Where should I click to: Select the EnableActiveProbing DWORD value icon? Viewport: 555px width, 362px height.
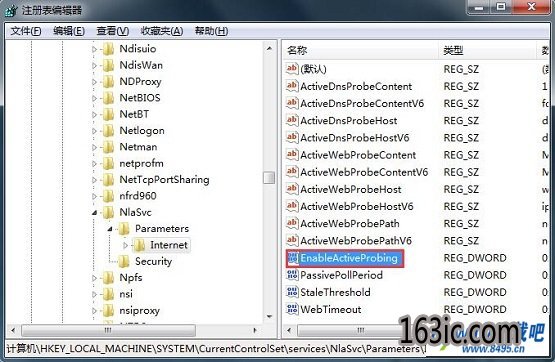[293, 258]
